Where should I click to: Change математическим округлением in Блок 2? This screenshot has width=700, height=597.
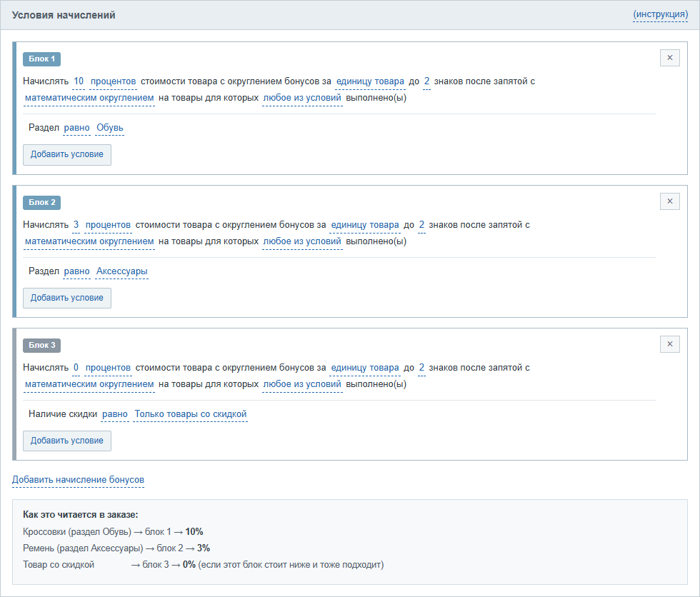[89, 241]
